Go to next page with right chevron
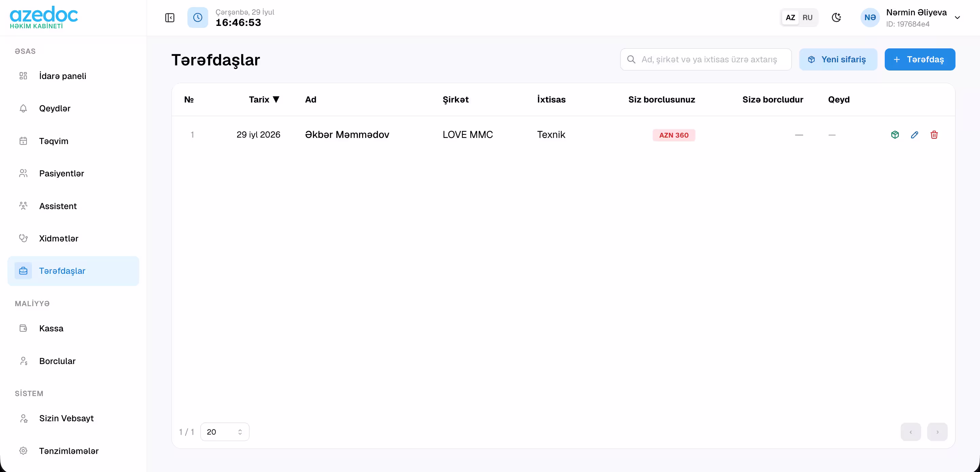 937,432
